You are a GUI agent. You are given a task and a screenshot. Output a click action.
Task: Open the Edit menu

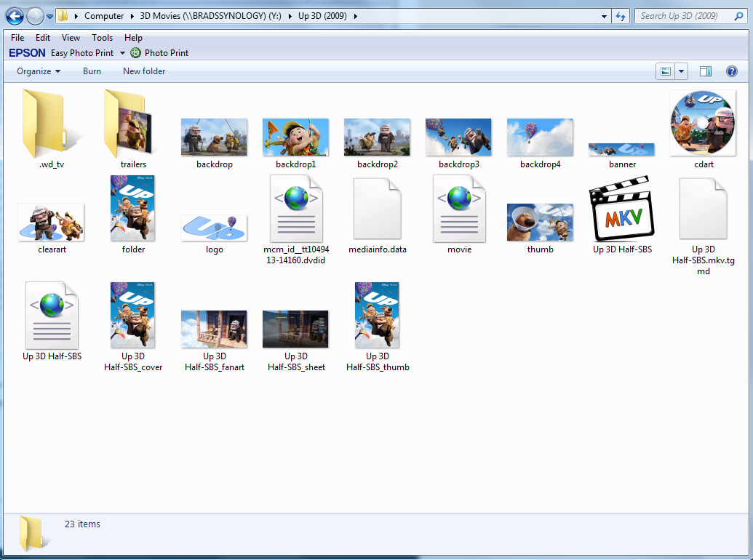point(43,37)
